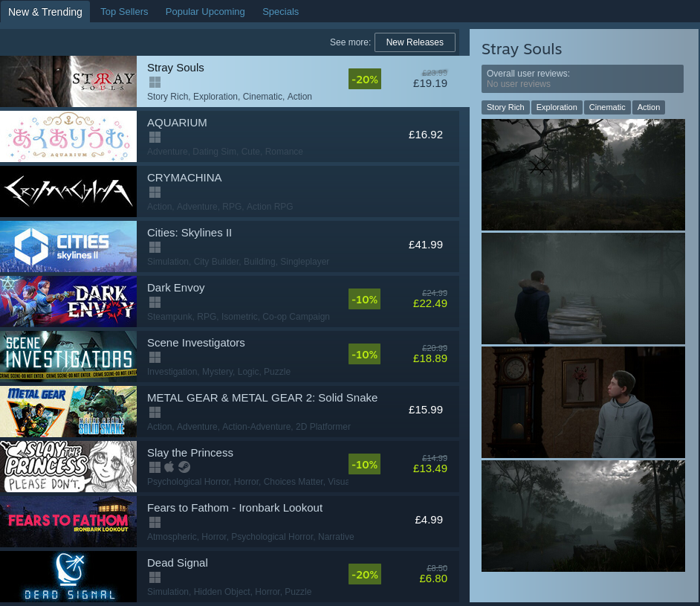This screenshot has height=606, width=700.
Task: Open the Popular Upcoming tab
Action: point(205,12)
